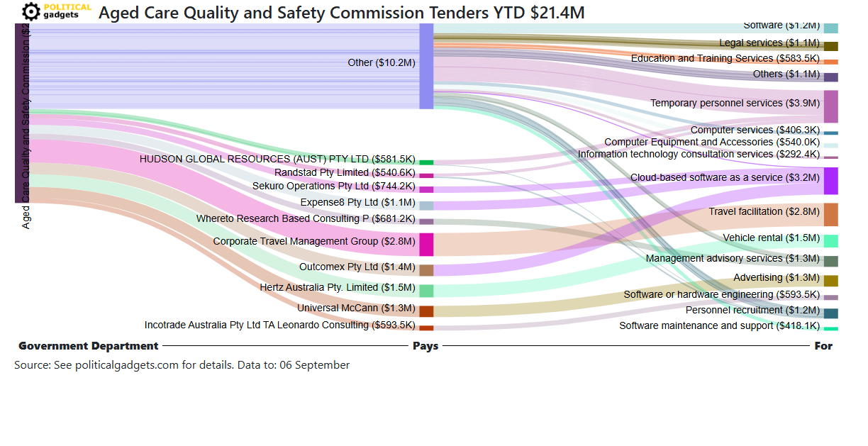Click Cloud-based software as a service label
This screenshot has width=868, height=446.
[x=725, y=177]
